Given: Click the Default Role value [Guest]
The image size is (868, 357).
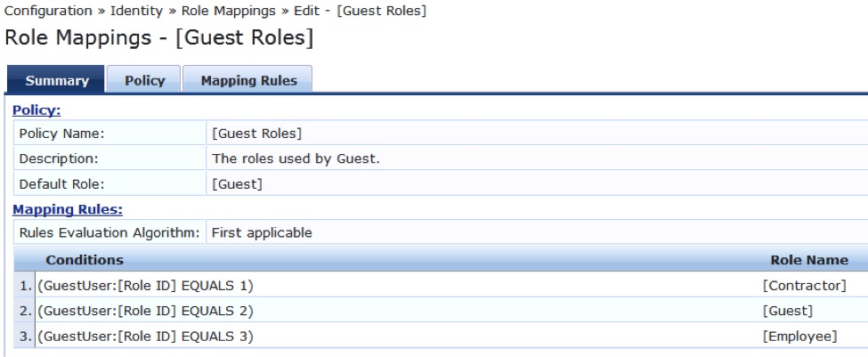Looking at the screenshot, I should click(x=237, y=183).
